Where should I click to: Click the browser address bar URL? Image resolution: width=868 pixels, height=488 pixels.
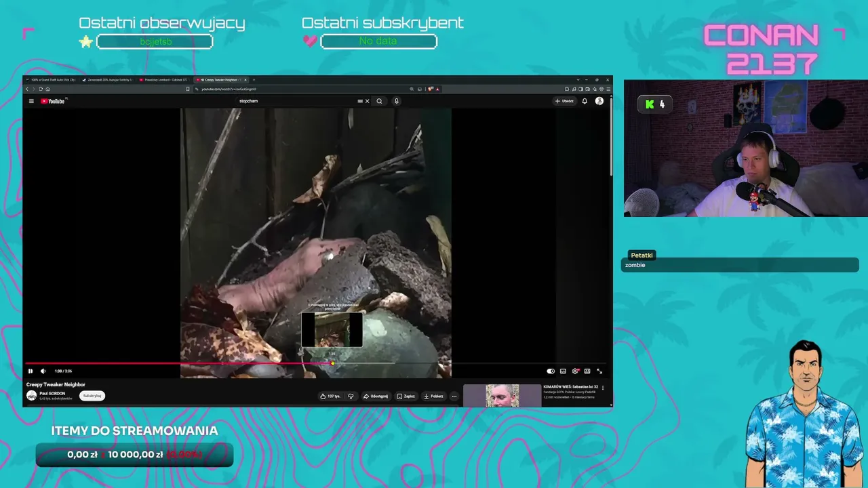(x=229, y=89)
